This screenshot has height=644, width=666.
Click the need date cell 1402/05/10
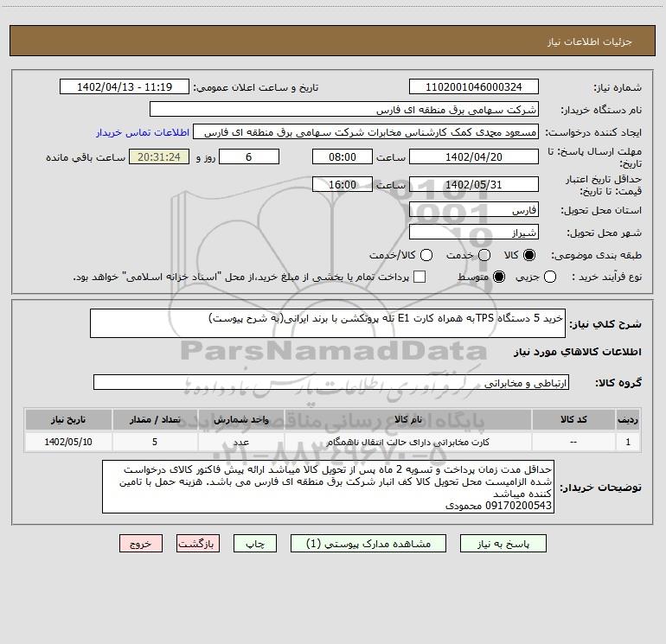68,442
